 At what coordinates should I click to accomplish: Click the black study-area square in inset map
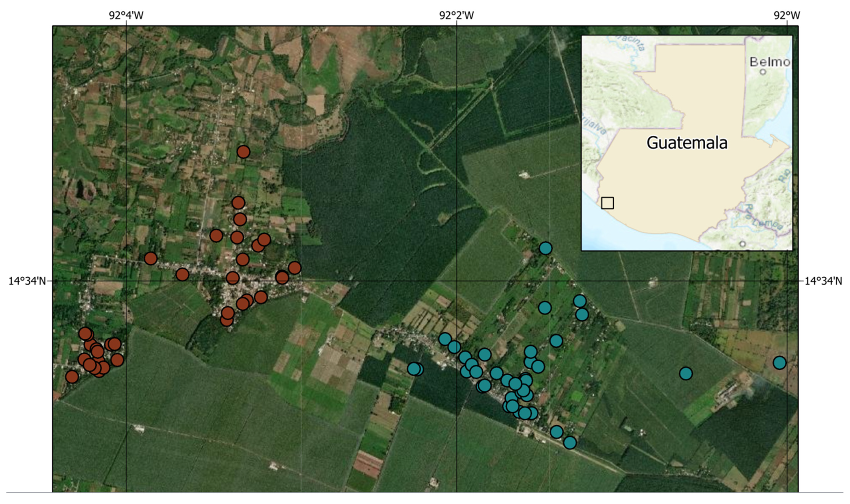pos(607,203)
